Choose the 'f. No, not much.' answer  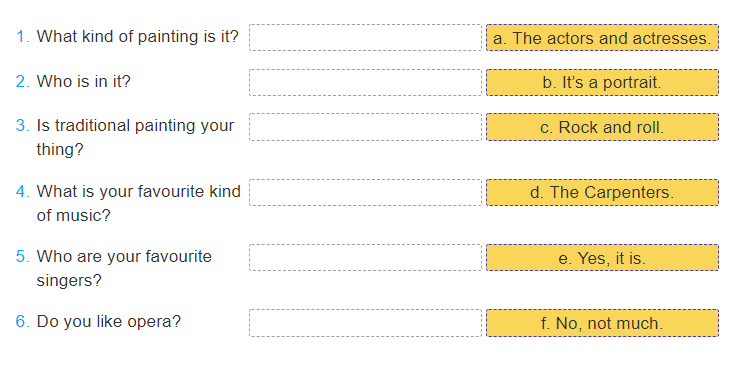602,323
